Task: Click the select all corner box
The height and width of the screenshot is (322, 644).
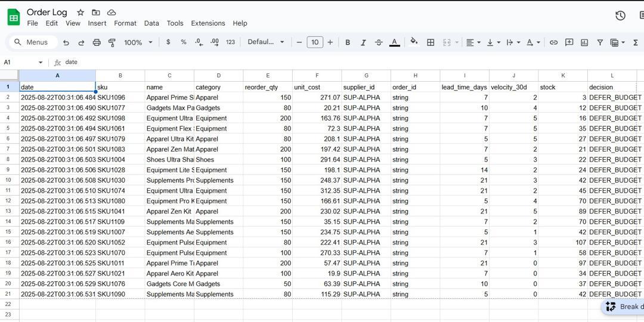Action: 10,76
